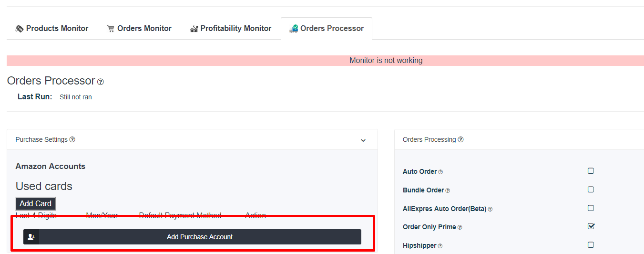
Task: Click the help icon beside Orders Processor heading
Action: coord(101,82)
